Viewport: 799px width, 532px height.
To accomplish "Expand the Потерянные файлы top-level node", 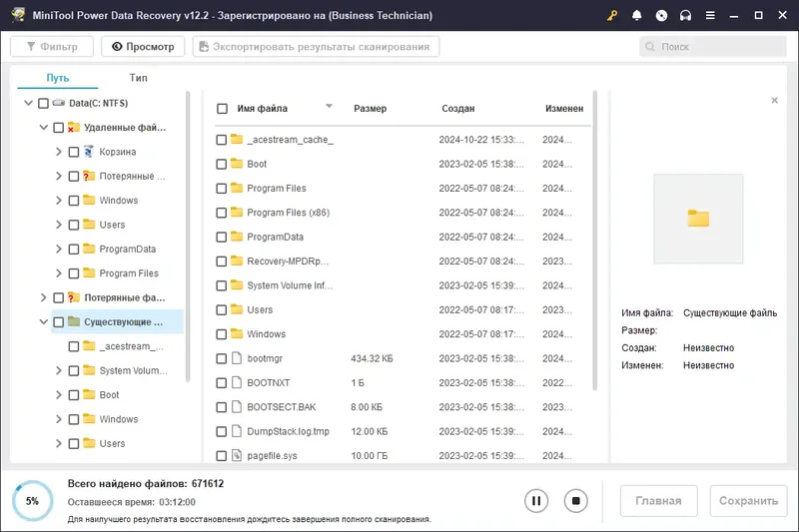I will pos(43,297).
